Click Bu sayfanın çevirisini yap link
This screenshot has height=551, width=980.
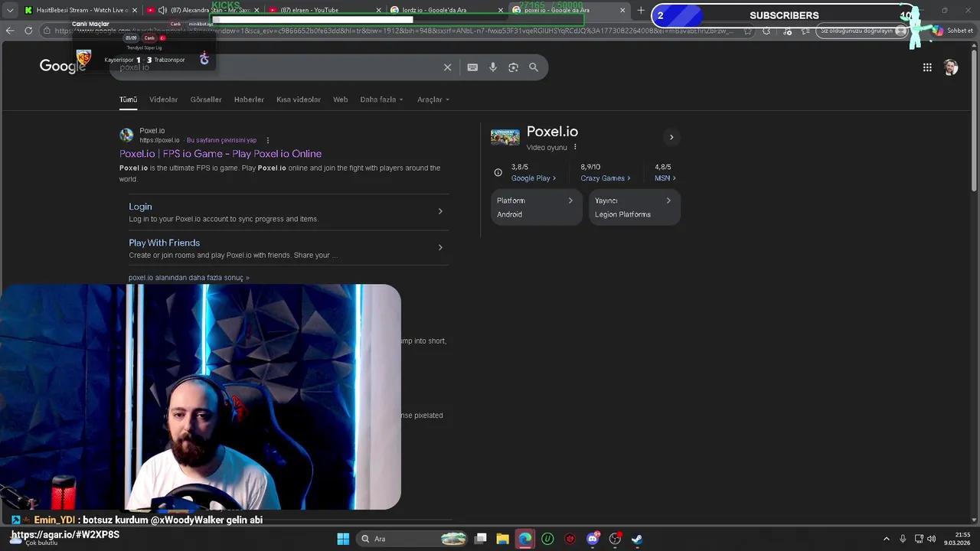(x=221, y=141)
